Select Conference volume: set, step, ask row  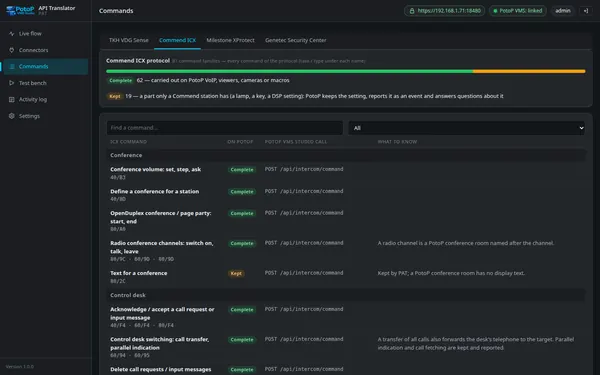pyautogui.click(x=346, y=173)
